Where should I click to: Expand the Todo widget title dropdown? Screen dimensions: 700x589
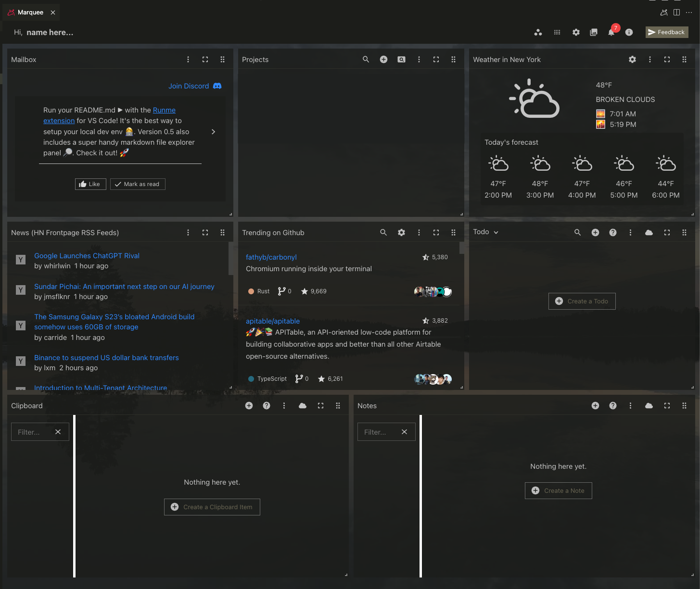coord(496,232)
